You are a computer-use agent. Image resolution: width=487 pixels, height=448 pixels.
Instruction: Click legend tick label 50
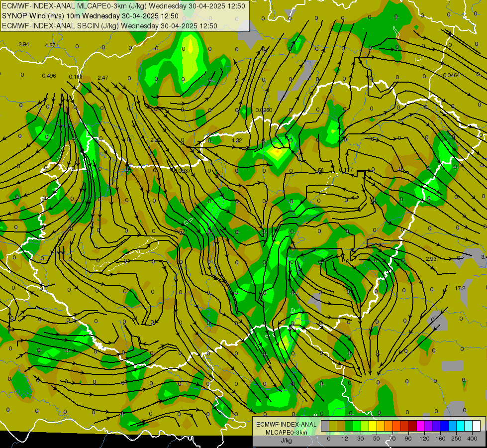377,439
